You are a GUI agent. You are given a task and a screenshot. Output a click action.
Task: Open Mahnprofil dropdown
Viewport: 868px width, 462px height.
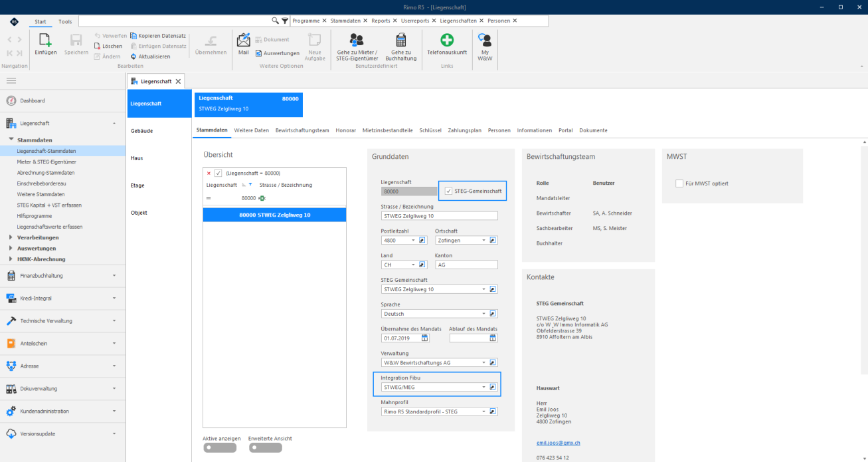coord(483,411)
